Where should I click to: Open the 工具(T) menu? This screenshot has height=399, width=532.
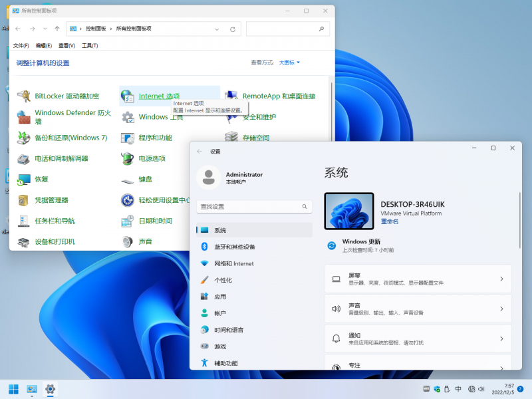[90, 45]
